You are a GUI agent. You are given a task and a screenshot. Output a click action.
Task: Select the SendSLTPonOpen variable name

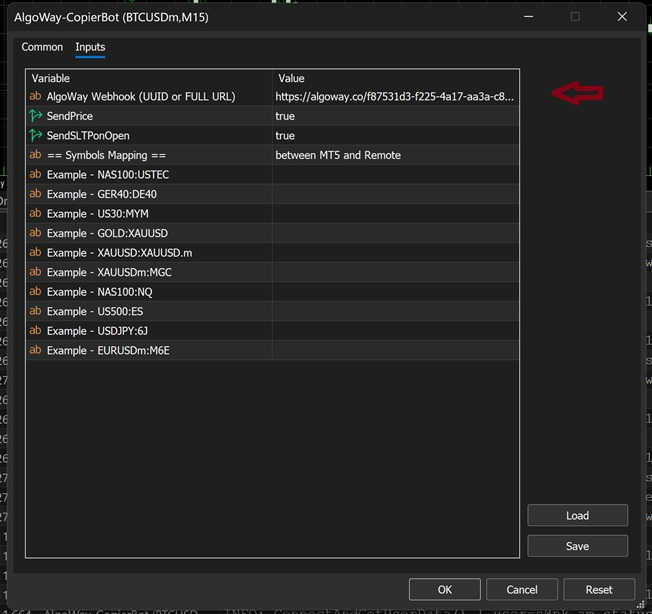(88, 136)
